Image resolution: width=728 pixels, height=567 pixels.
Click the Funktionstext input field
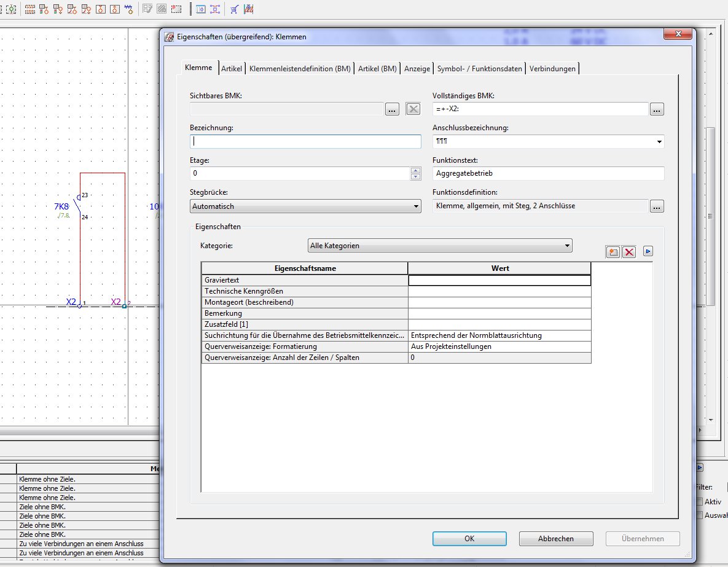(x=548, y=174)
